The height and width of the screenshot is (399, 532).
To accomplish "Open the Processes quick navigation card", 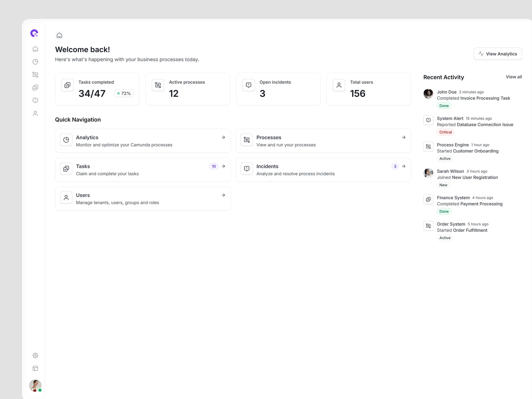I will pyautogui.click(x=323, y=141).
